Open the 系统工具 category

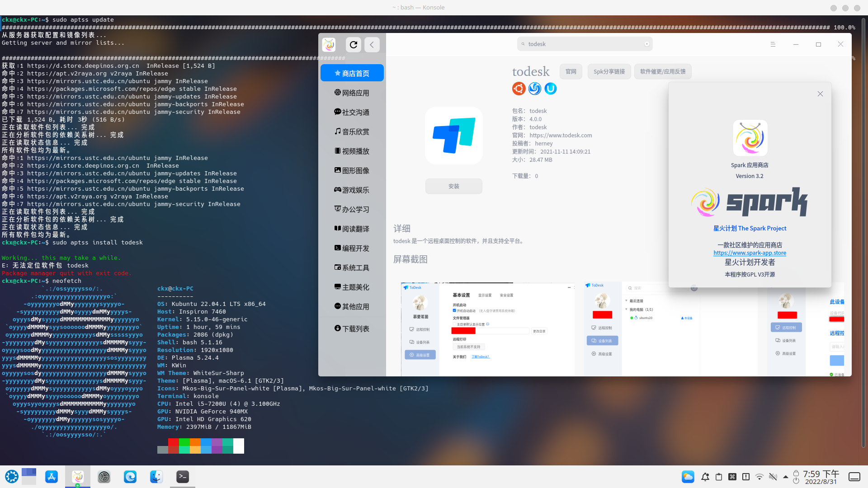pyautogui.click(x=352, y=267)
